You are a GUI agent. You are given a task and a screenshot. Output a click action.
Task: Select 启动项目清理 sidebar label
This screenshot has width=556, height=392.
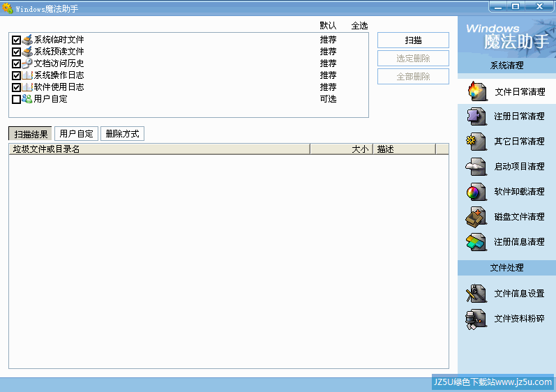click(520, 167)
